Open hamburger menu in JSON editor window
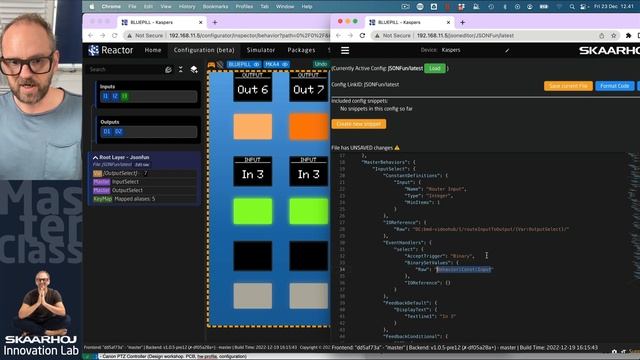 point(345,50)
